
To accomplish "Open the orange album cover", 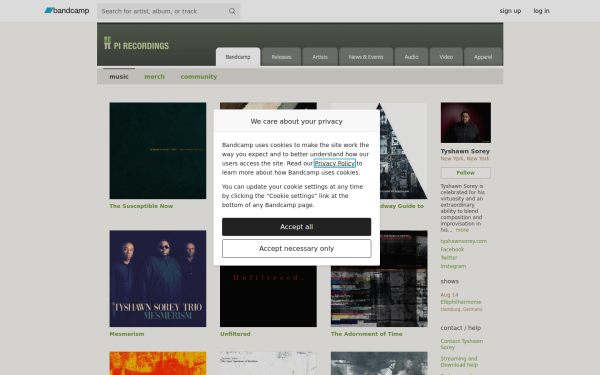I will pyautogui.click(x=158, y=363).
